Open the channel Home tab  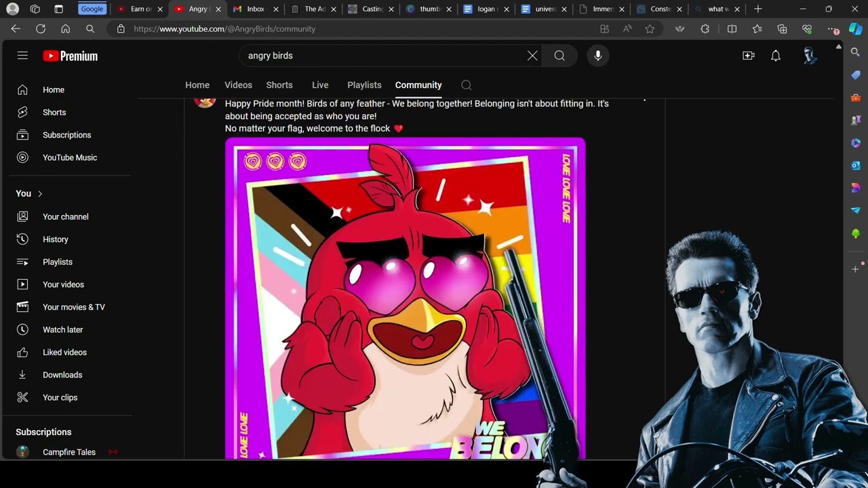[197, 85]
